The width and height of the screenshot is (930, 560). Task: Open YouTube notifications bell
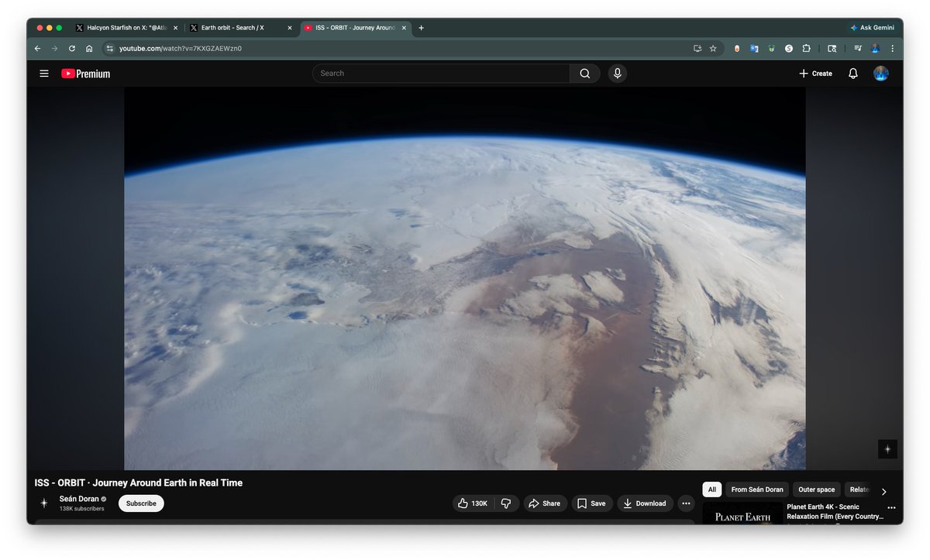pos(853,74)
